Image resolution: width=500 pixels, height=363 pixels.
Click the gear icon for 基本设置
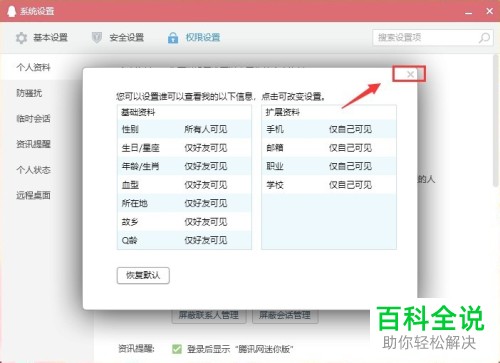(21, 38)
